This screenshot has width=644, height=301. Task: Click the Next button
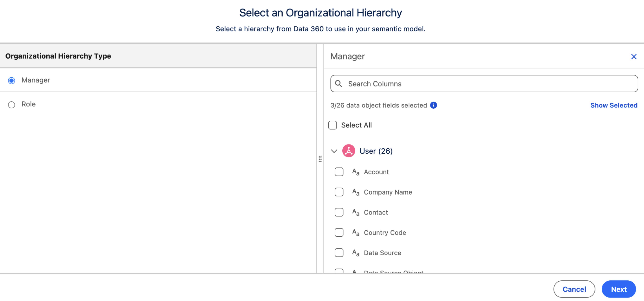pyautogui.click(x=618, y=289)
